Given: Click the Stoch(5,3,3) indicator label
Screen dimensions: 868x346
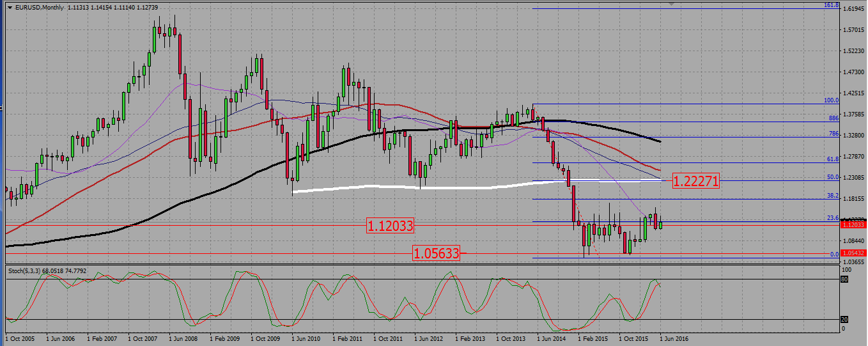Looking at the screenshot, I should pyautogui.click(x=26, y=271).
